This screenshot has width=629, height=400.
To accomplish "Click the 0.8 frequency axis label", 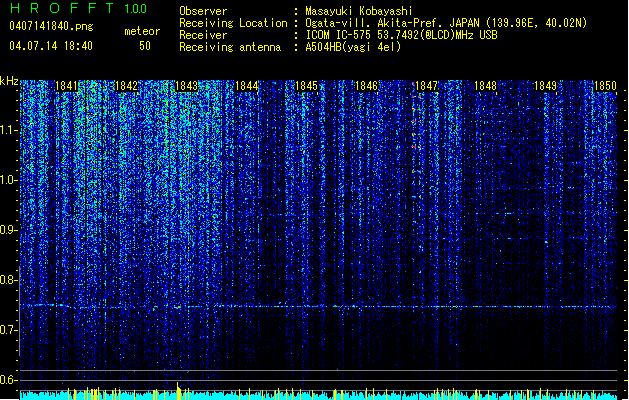I will 8,280.
